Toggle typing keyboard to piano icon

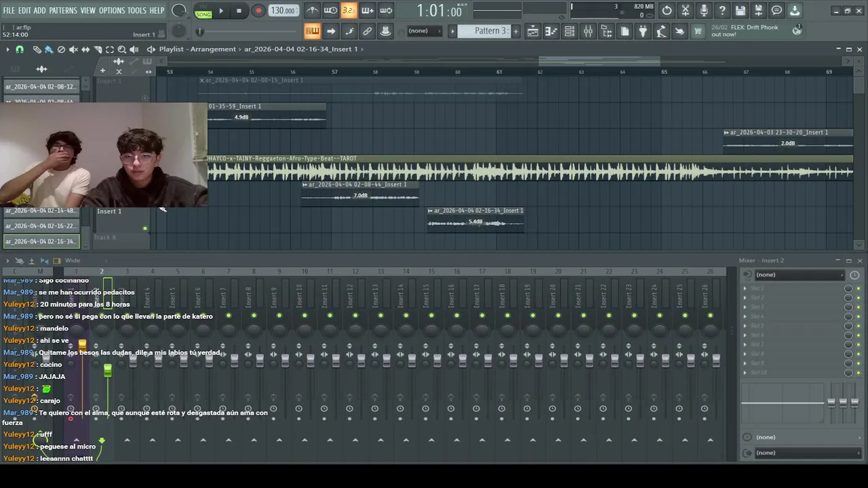312,31
